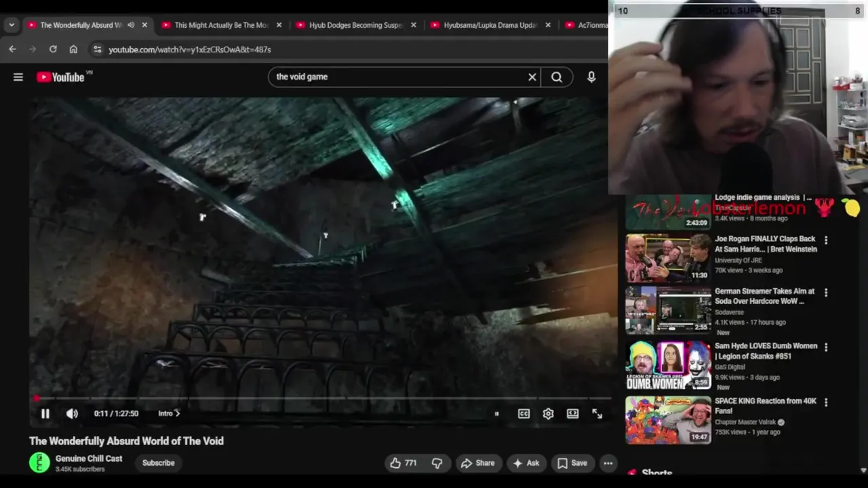Search with voice microphone
Screen dimensions: 868x488
click(x=591, y=77)
